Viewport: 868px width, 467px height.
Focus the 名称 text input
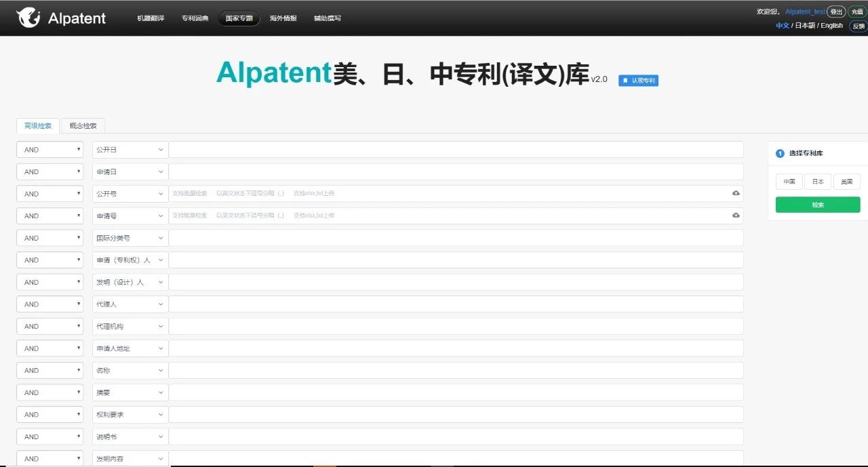(x=456, y=371)
